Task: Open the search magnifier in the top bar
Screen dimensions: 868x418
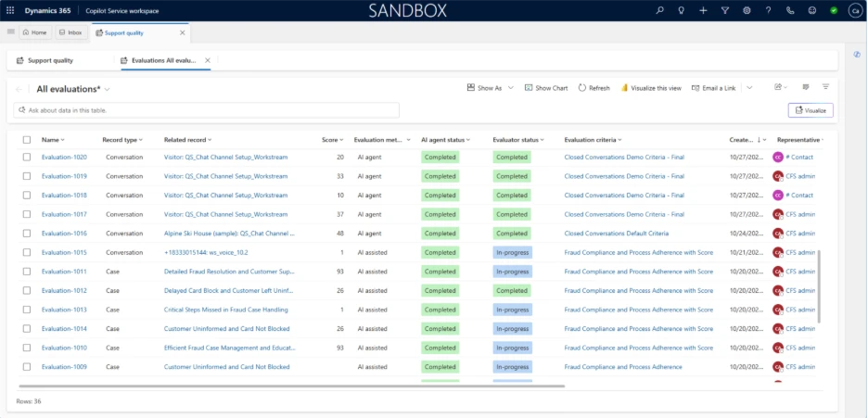Action: [x=660, y=10]
